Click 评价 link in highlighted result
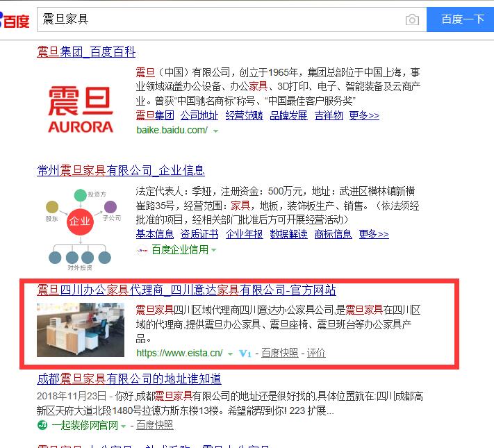494x448 pixels. 316,353
